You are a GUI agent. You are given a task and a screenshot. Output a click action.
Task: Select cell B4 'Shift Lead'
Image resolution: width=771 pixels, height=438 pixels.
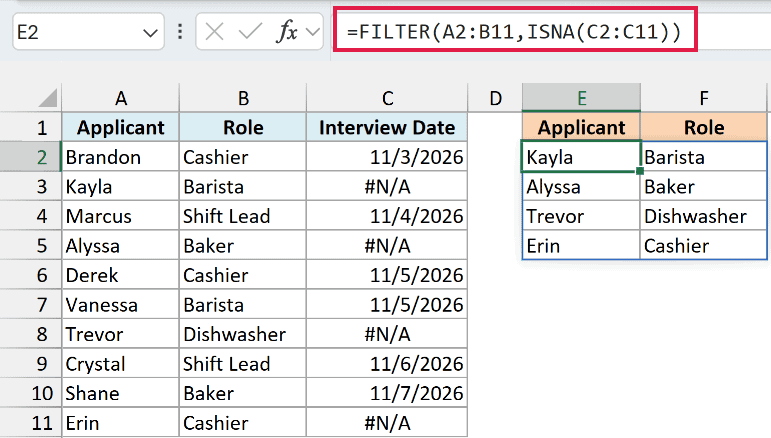[x=243, y=216]
